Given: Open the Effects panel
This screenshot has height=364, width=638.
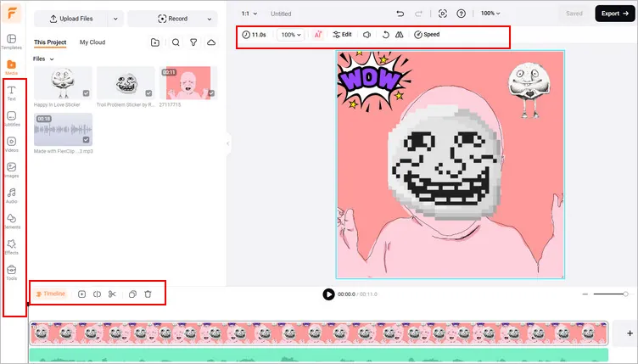Looking at the screenshot, I should pos(11,247).
